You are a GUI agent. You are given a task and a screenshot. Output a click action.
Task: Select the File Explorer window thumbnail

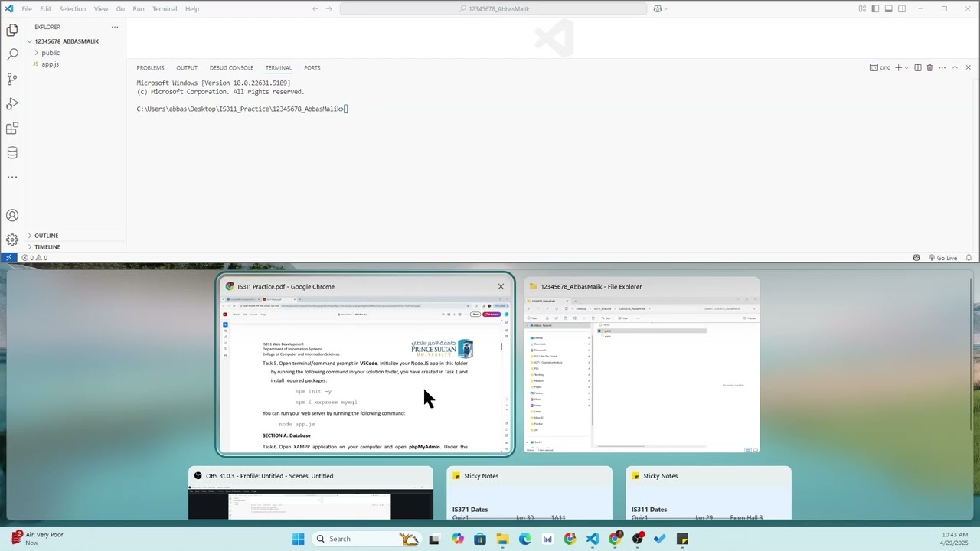click(x=642, y=365)
